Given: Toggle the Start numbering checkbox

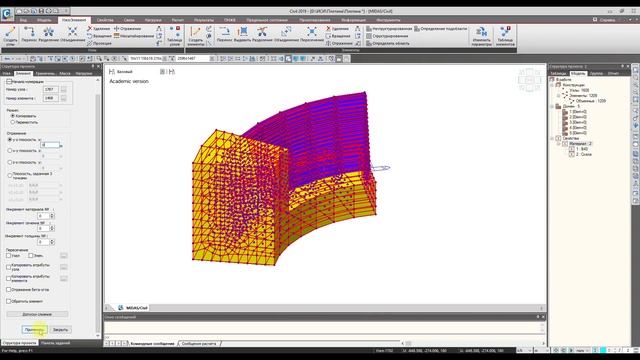Looking at the screenshot, I should tap(9, 82).
